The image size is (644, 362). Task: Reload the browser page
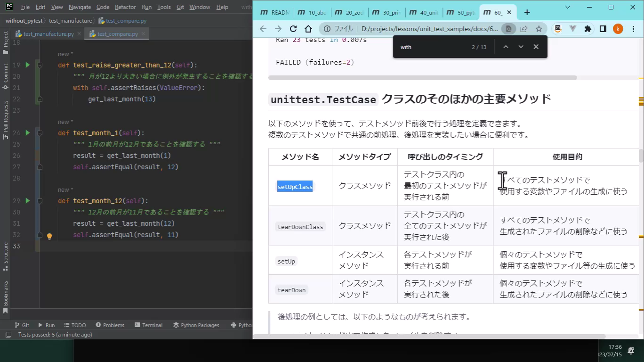(293, 29)
